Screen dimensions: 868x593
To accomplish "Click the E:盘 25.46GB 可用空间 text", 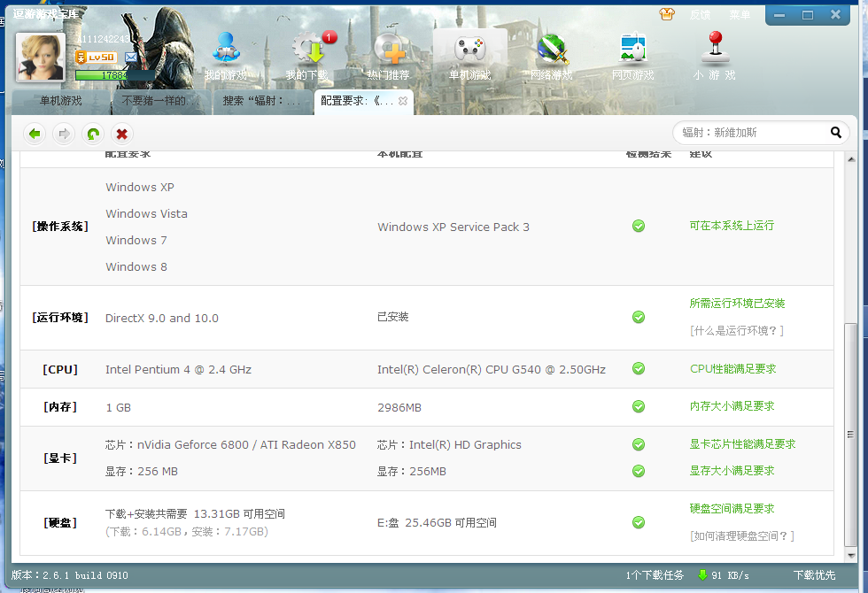I will (437, 523).
